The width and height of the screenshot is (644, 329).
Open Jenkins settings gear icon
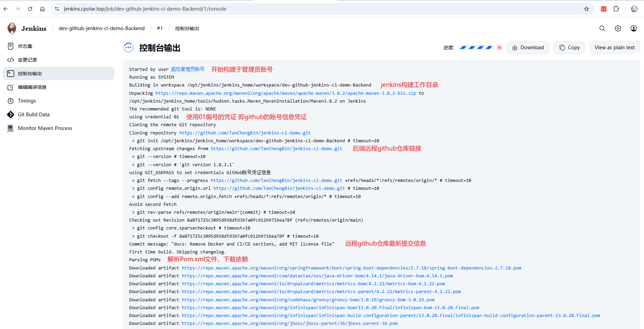[x=618, y=28]
